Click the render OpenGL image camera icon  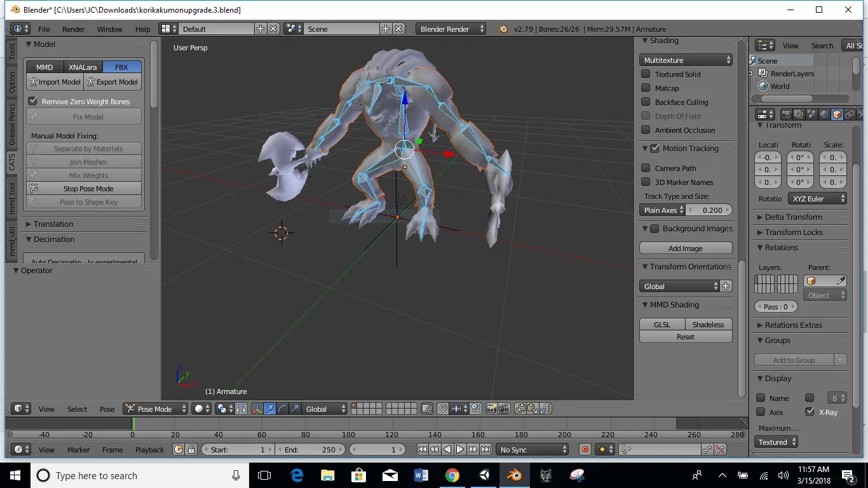pos(491,409)
